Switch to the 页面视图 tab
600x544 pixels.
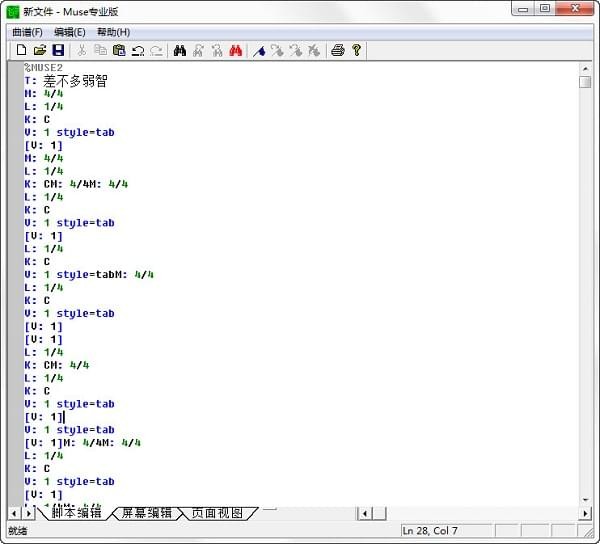216,513
